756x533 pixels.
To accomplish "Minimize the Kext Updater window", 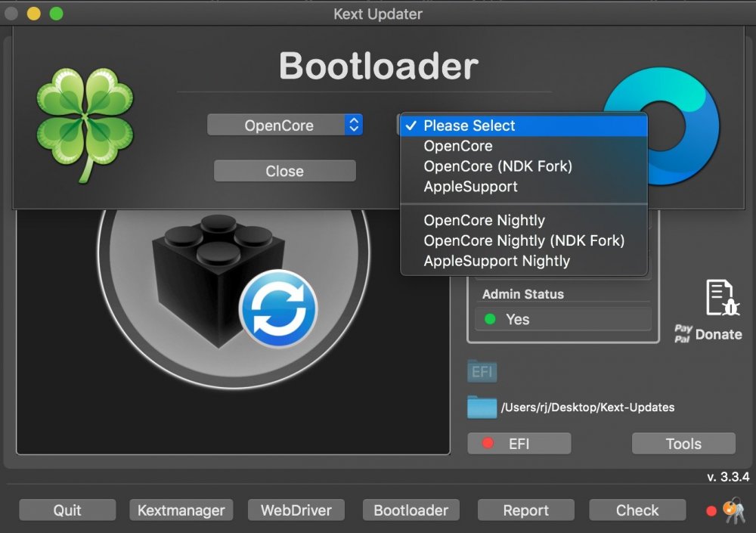I will [x=34, y=14].
